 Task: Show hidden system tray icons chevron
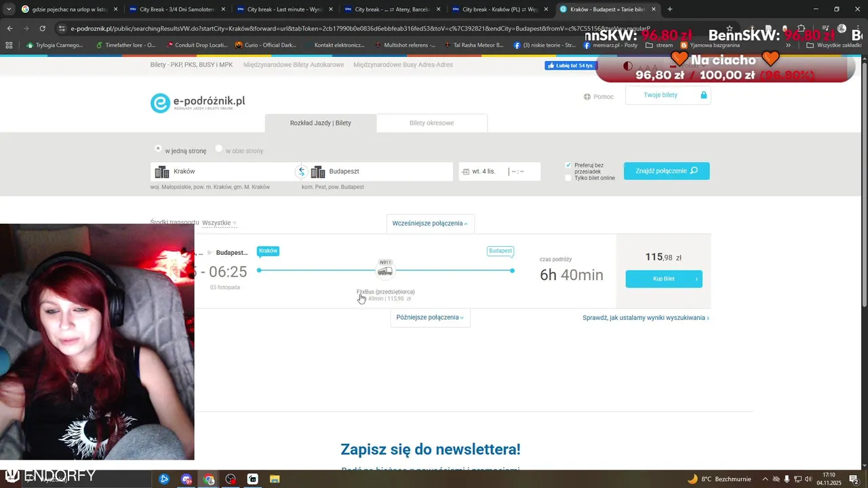(x=765, y=479)
